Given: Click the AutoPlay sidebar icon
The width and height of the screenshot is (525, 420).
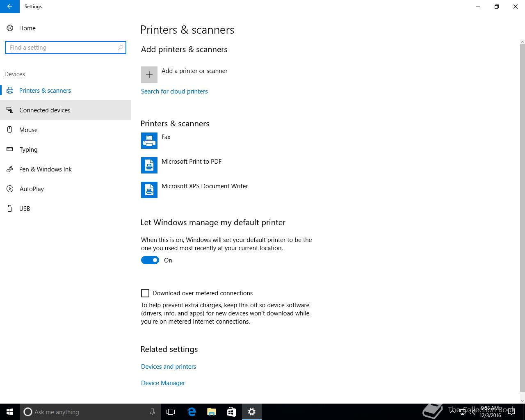Looking at the screenshot, I should click(10, 189).
